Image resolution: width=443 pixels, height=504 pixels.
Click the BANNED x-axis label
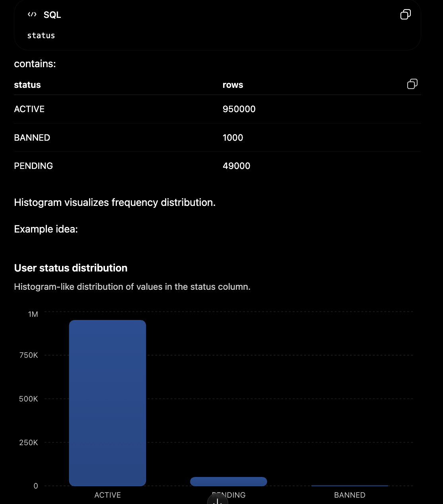[x=350, y=495]
